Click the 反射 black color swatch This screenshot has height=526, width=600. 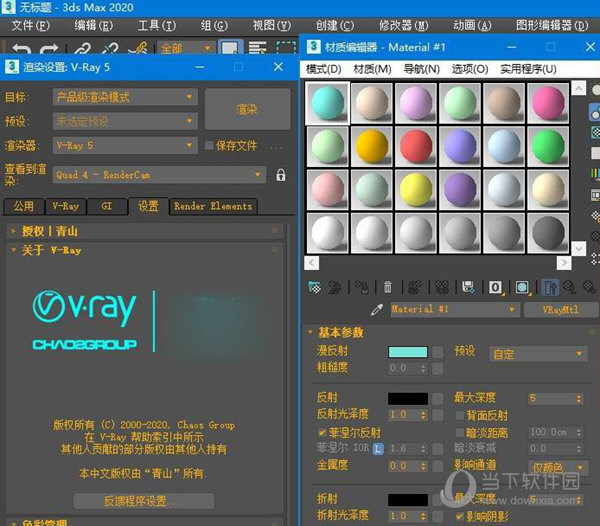point(408,399)
